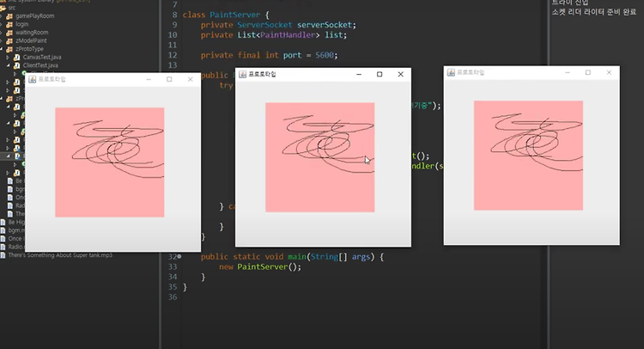Click the marker beside line 32
Image resolution: width=644 pixels, height=349 pixels.
pyautogui.click(x=179, y=256)
